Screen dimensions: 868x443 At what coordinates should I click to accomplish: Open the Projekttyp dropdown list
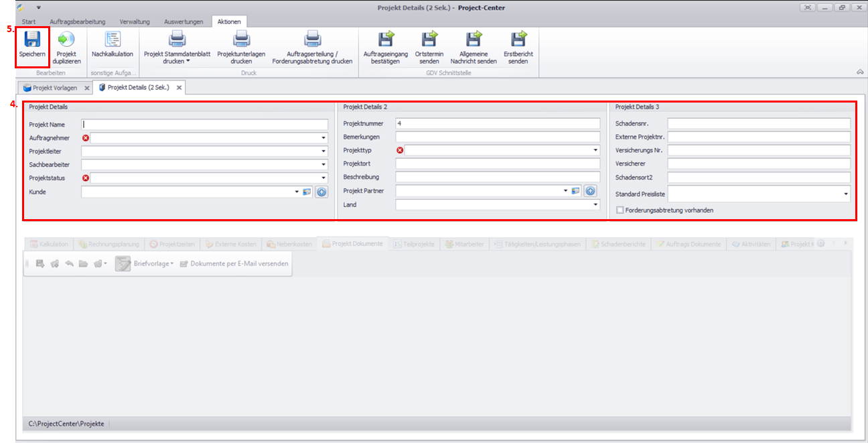[x=595, y=151]
